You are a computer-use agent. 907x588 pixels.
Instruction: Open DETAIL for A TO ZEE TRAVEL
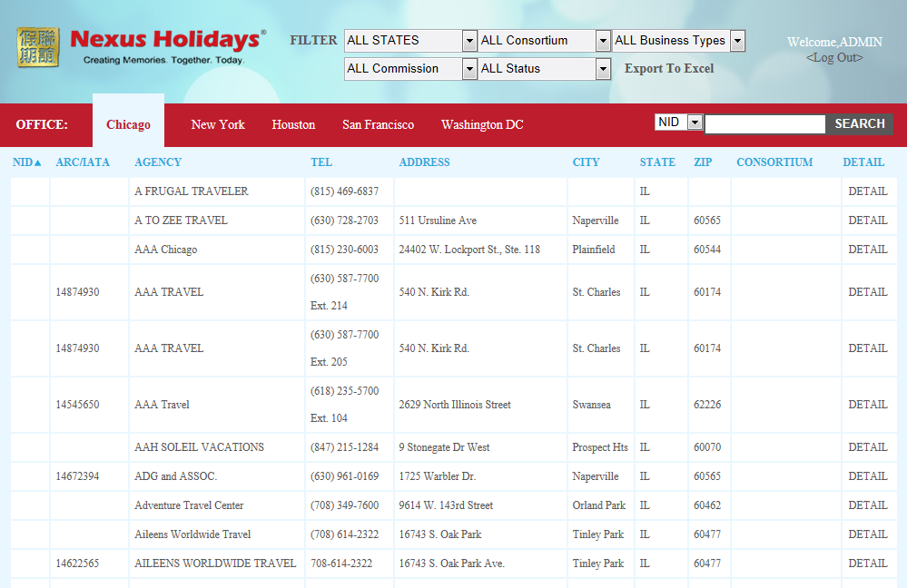pyautogui.click(x=868, y=220)
